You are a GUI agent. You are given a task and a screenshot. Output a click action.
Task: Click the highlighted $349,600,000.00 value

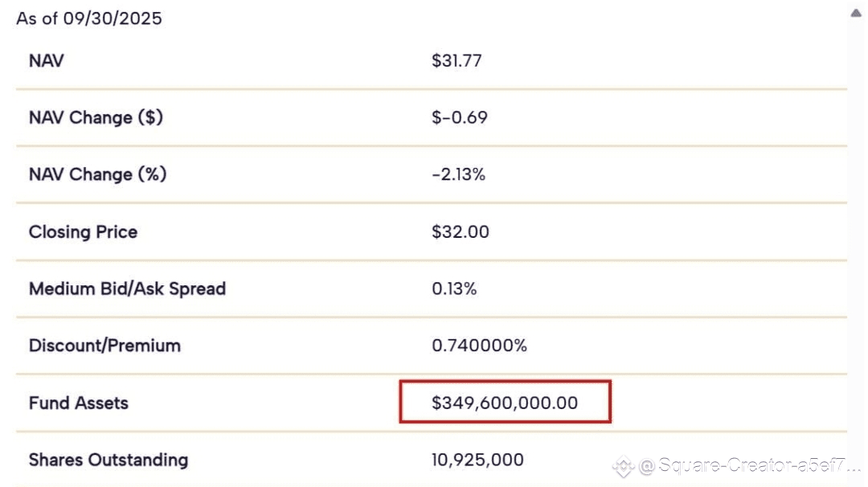pos(505,403)
